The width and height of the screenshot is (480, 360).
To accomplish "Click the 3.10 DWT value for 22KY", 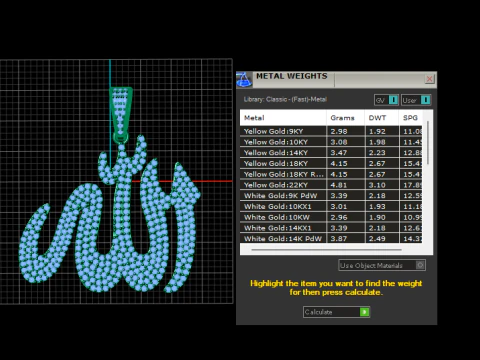I will point(377,185).
